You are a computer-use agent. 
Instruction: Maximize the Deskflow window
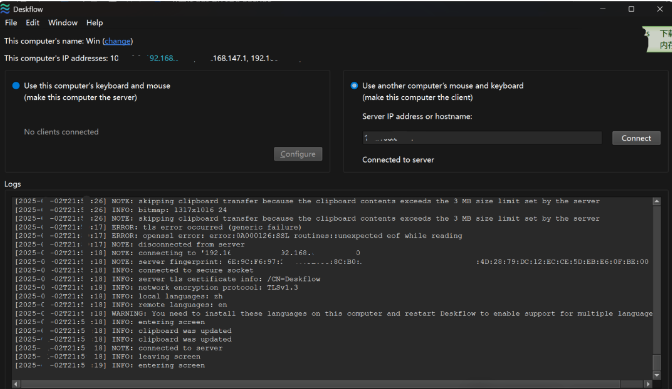coord(631,9)
